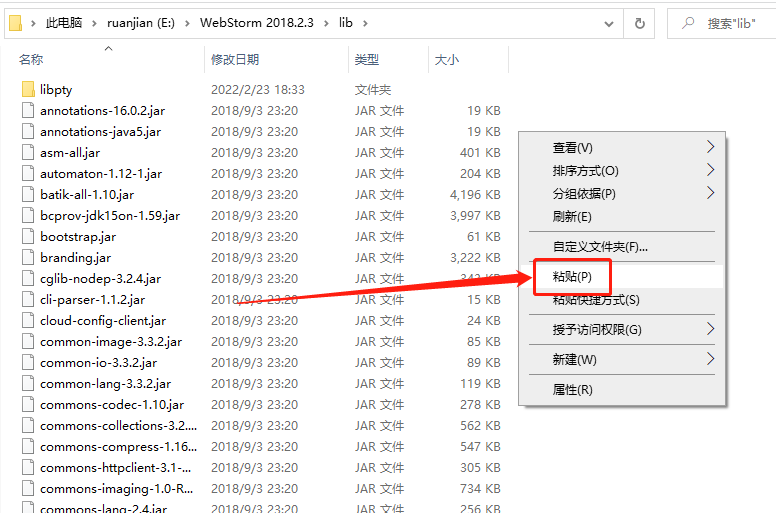776x513 pixels.
Task: Select the file common-lang-3.3.2.jar
Action: pos(105,384)
